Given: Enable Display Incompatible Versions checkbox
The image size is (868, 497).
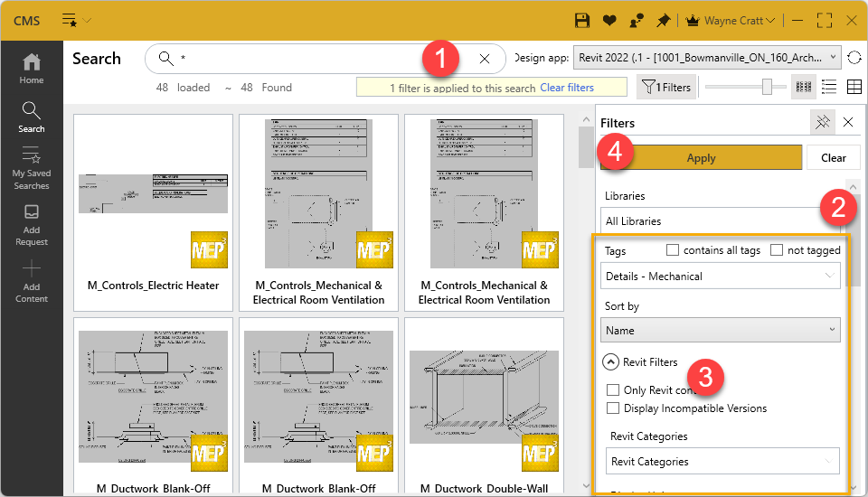Looking at the screenshot, I should [614, 408].
